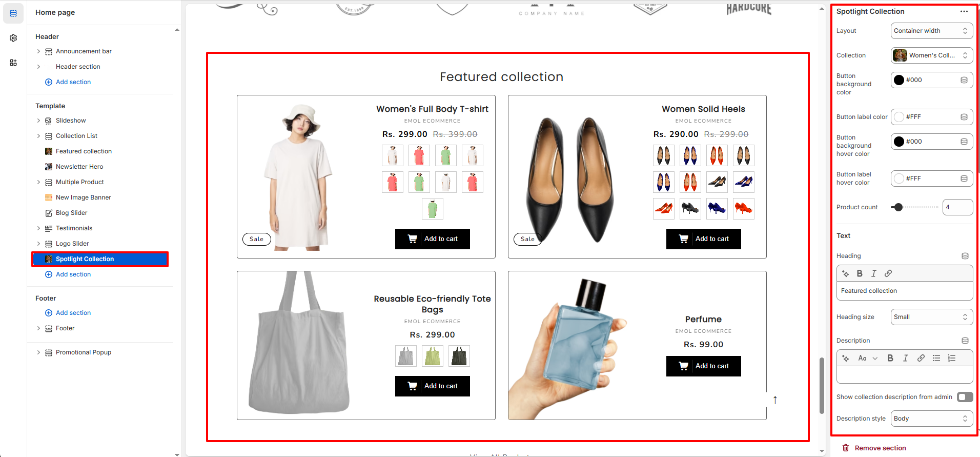
Task: Apply bold in the Heading editor
Action: [860, 273]
